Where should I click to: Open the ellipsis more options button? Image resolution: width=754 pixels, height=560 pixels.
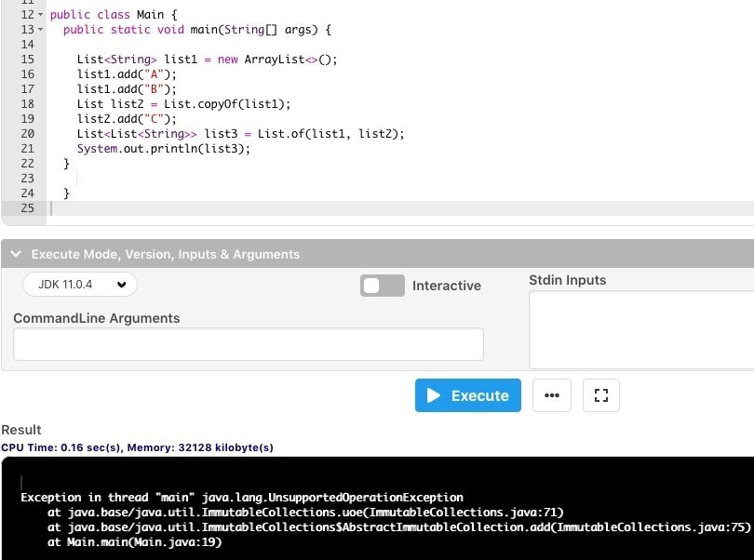pyautogui.click(x=552, y=395)
